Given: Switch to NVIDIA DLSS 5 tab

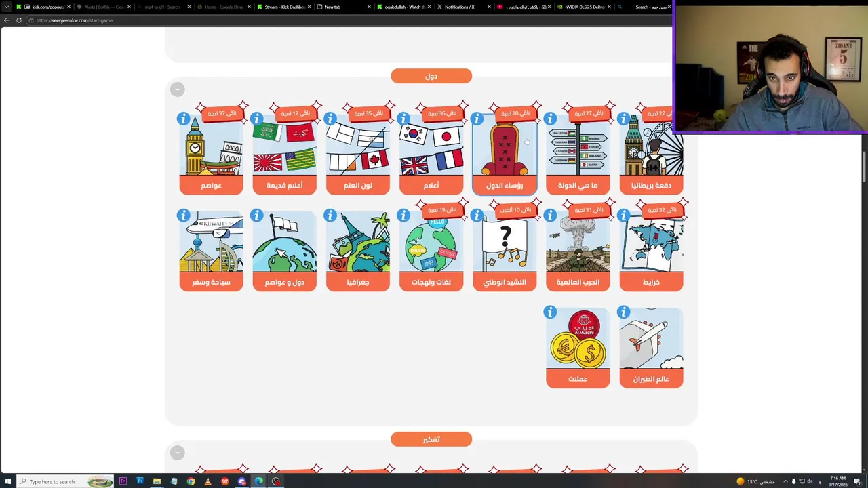Looking at the screenshot, I should 585,7.
